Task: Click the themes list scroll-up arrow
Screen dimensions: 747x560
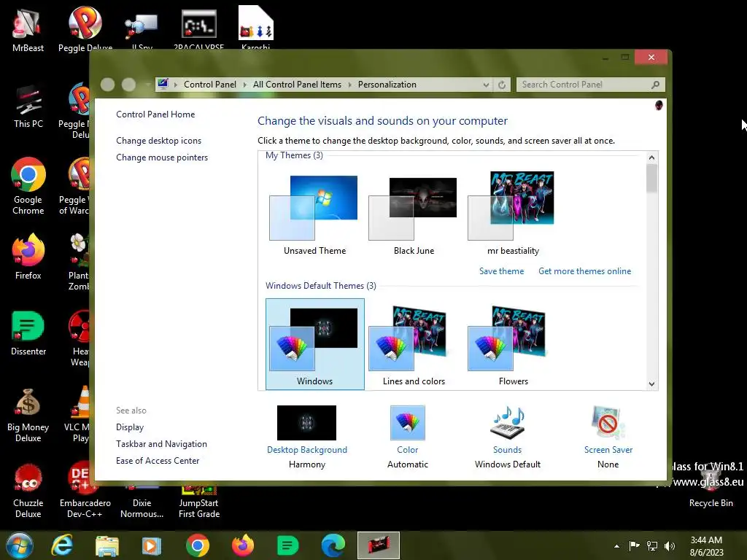Action: coord(651,157)
